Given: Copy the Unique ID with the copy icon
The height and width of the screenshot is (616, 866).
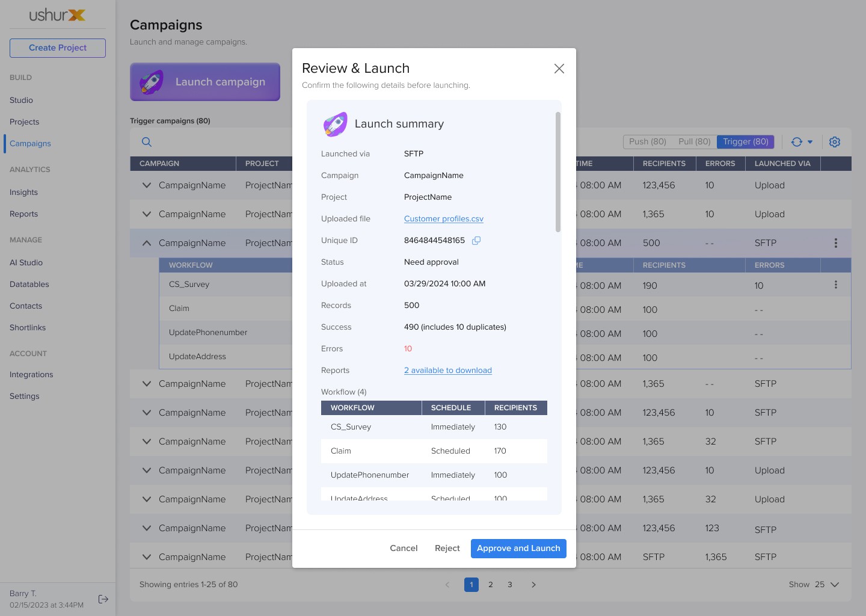Looking at the screenshot, I should pos(476,241).
